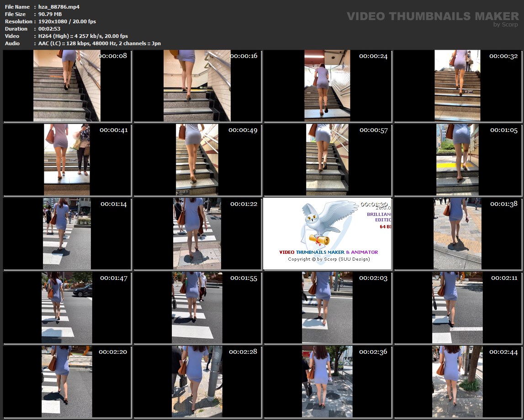Click the VIDEO THUMBNAILS MAKER watermark title
The image size is (524, 420).
(x=433, y=16)
